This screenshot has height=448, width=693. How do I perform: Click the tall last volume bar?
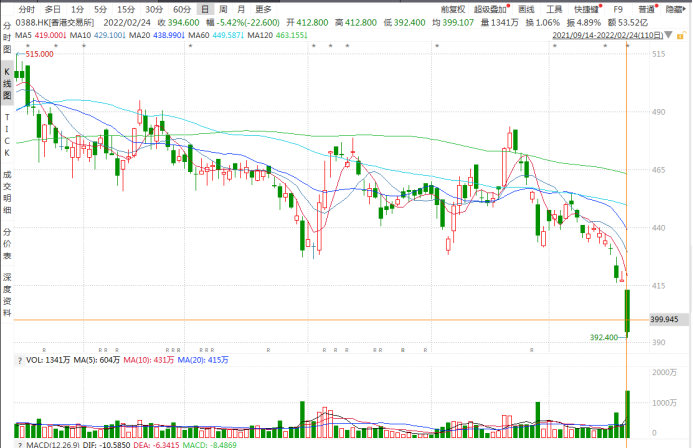[x=627, y=412]
